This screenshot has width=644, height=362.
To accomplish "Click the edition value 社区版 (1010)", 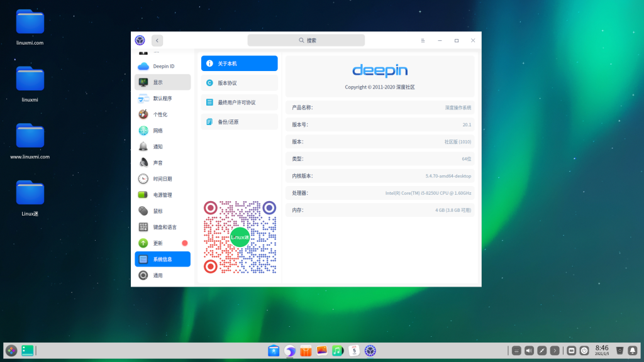I will [x=458, y=142].
